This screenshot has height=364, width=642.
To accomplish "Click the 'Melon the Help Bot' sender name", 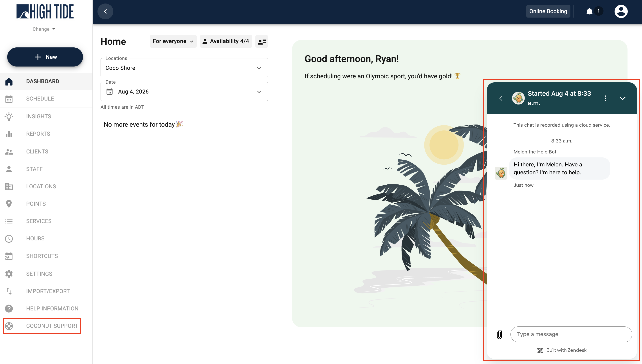I will 535,152.
